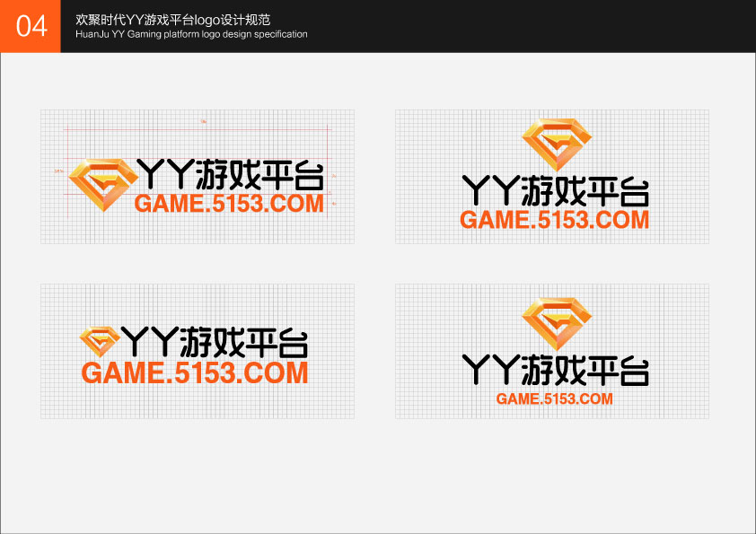The height and width of the screenshot is (534, 756).
Task: Select the bottom-left grid logo panel
Action: (x=198, y=351)
